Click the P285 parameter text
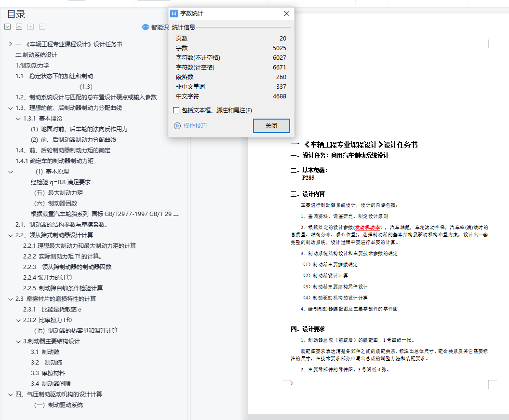Screen dimensions: 509x420 click(x=308, y=177)
